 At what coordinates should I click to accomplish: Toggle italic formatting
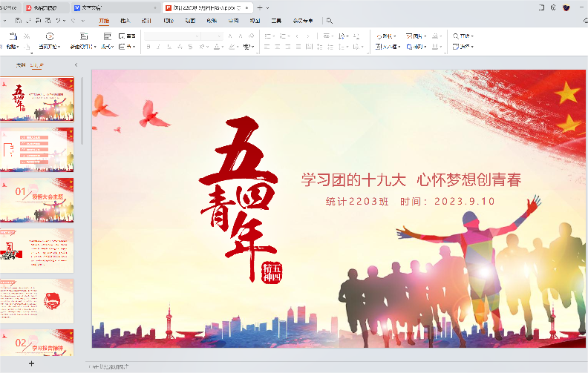[x=159, y=47]
